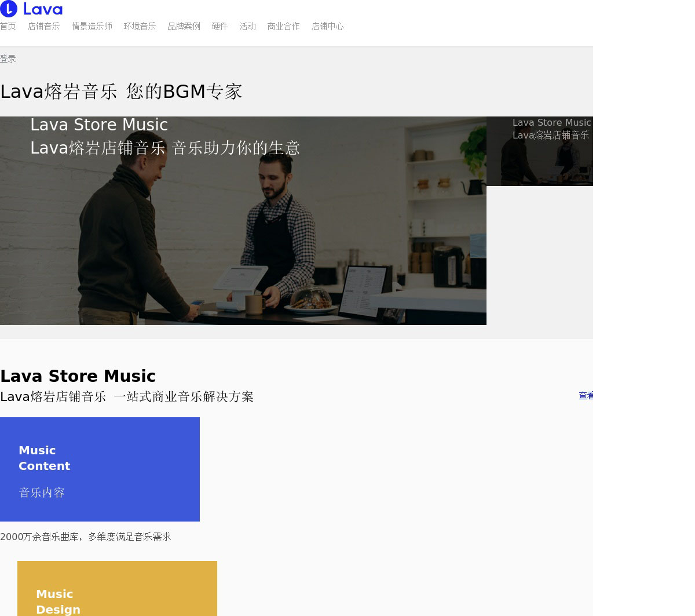Image resolution: width=695 pixels, height=616 pixels.
Task: Open the 首页 menu item
Action: 8,27
